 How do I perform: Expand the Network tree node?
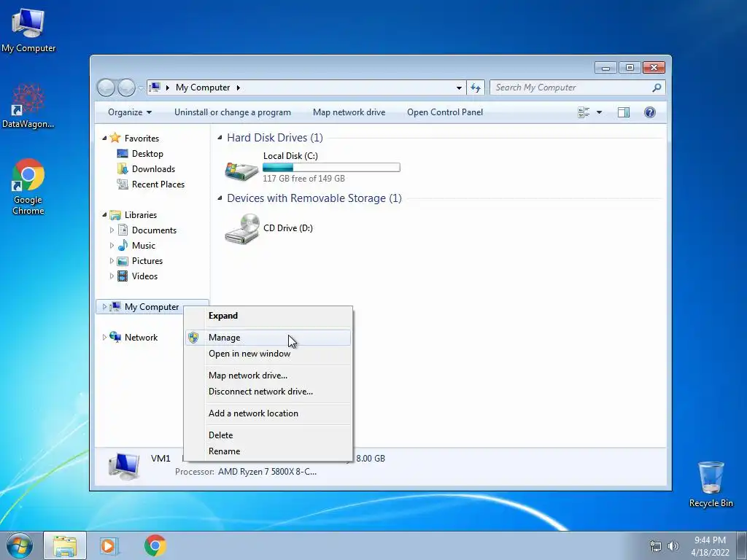[x=104, y=337]
